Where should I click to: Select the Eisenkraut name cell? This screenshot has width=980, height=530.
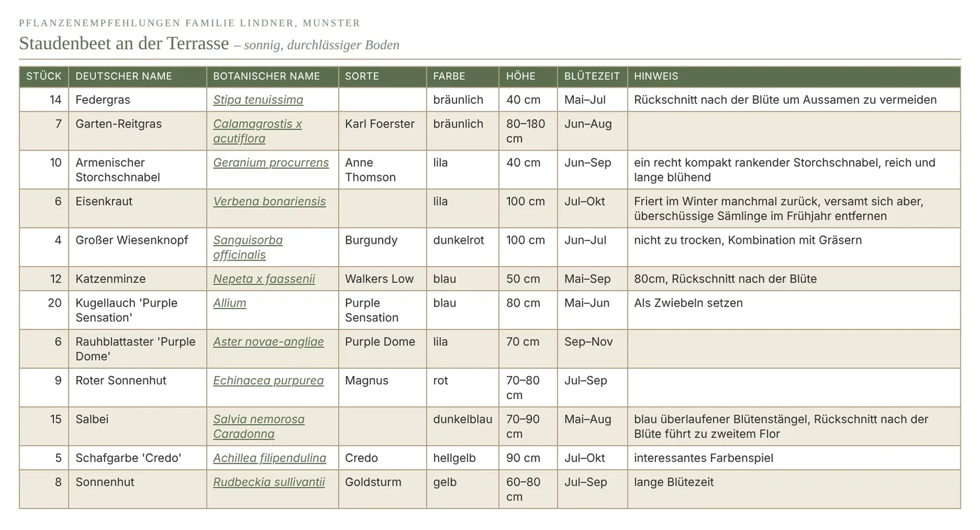click(x=138, y=209)
